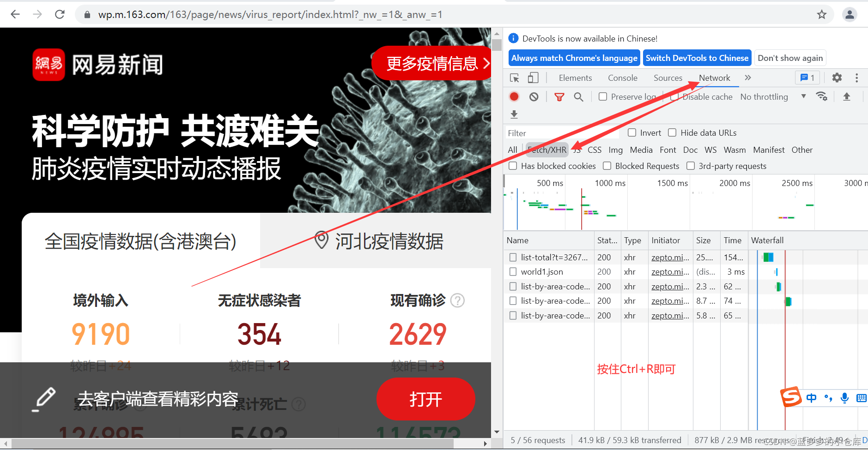Enable the Preserve log checkbox
This screenshot has height=450, width=868.
tap(602, 96)
